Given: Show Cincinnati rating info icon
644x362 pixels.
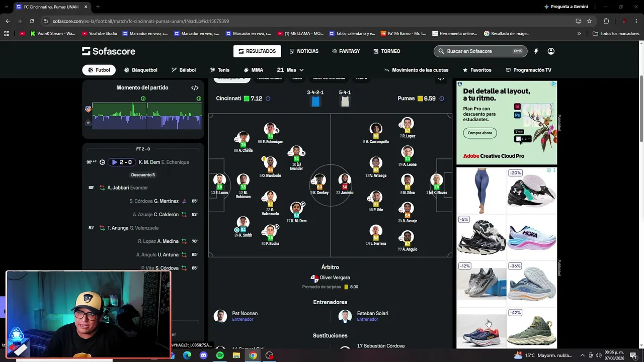Looking at the screenshot, I should [268, 99].
